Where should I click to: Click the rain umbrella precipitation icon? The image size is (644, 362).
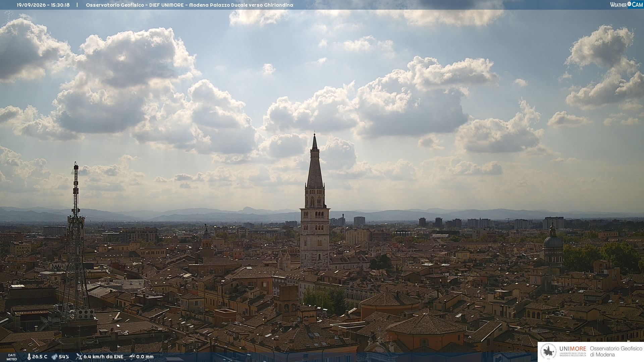pyautogui.click(x=132, y=357)
